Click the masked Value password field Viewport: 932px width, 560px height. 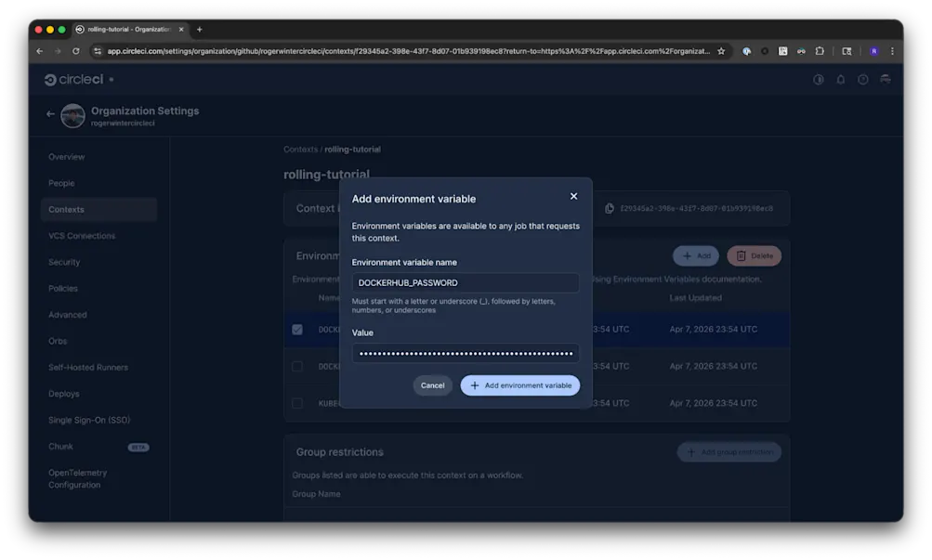tap(465, 353)
